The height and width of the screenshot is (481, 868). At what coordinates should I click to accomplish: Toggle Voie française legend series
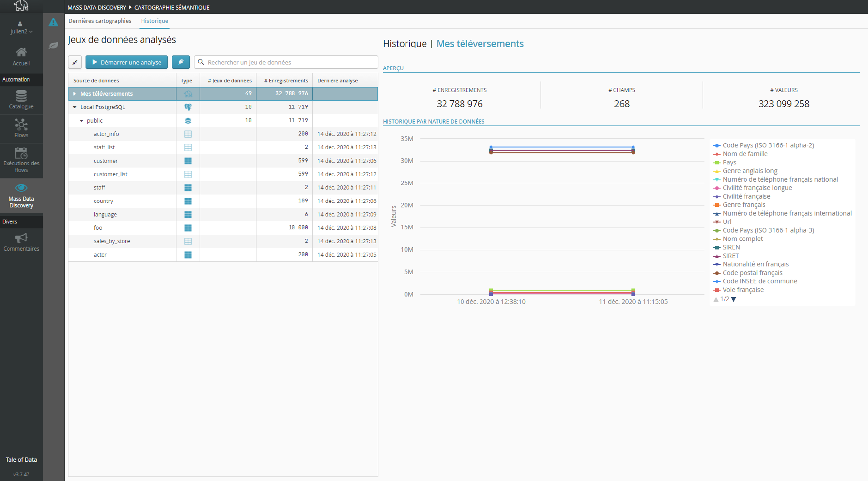click(x=739, y=290)
